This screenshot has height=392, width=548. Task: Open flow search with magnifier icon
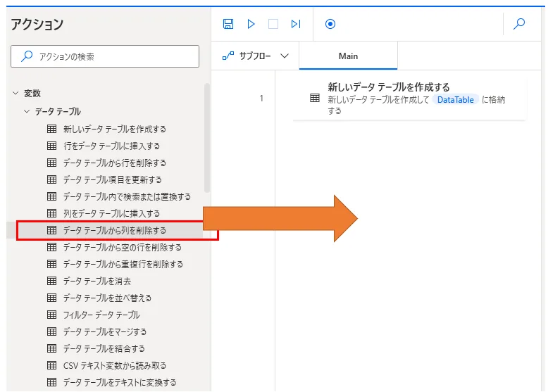pos(519,24)
